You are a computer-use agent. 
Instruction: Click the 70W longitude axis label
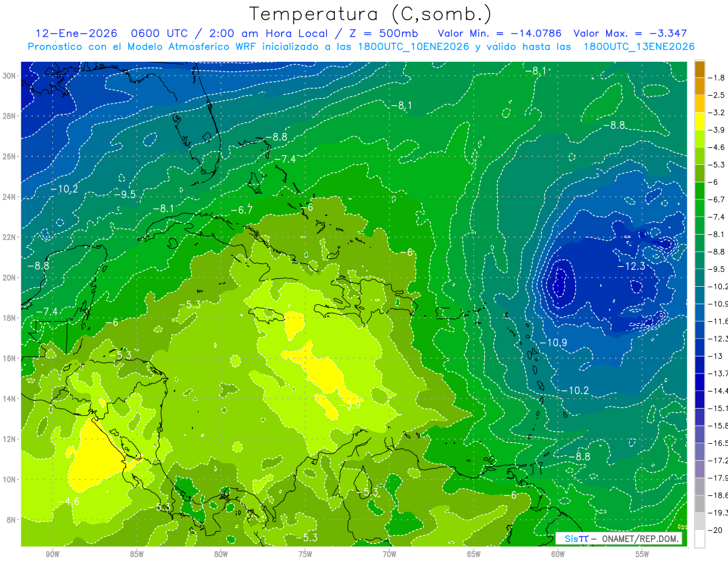click(x=389, y=554)
